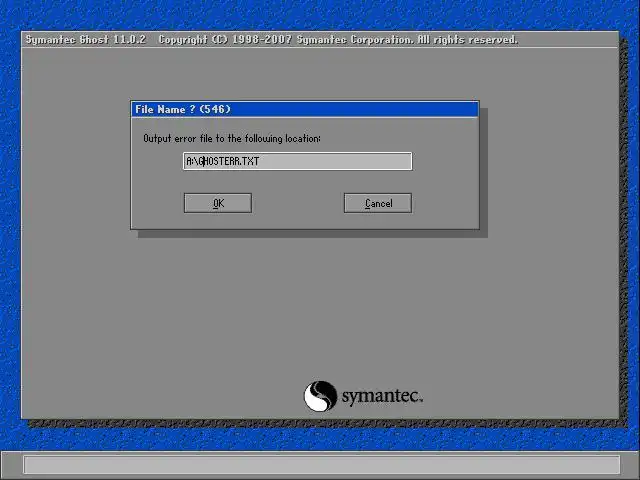Image resolution: width=640 pixels, height=480 pixels.
Task: Click the Symantec yin-yang logo icon
Action: (x=320, y=396)
